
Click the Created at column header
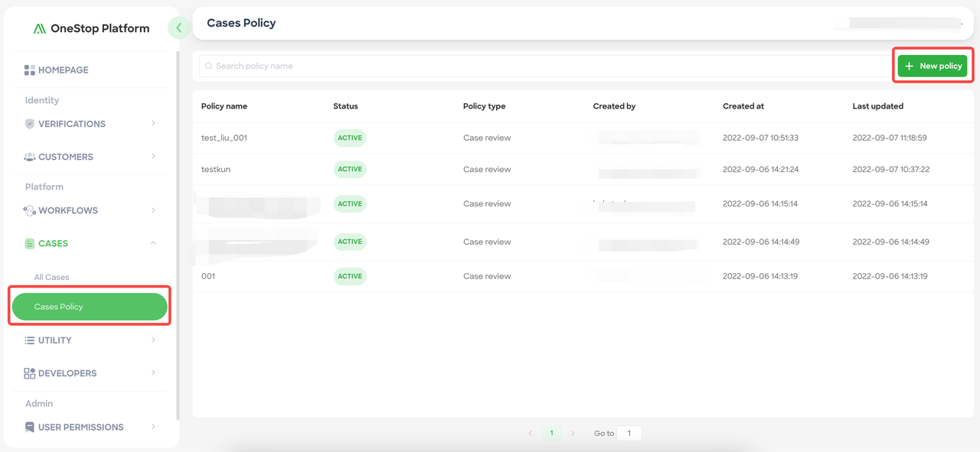[x=743, y=106]
